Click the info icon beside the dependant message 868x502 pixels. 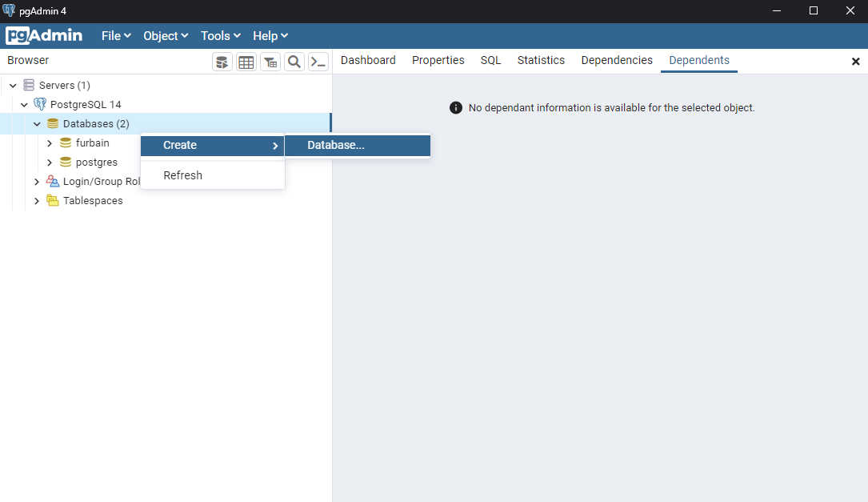[x=455, y=107]
